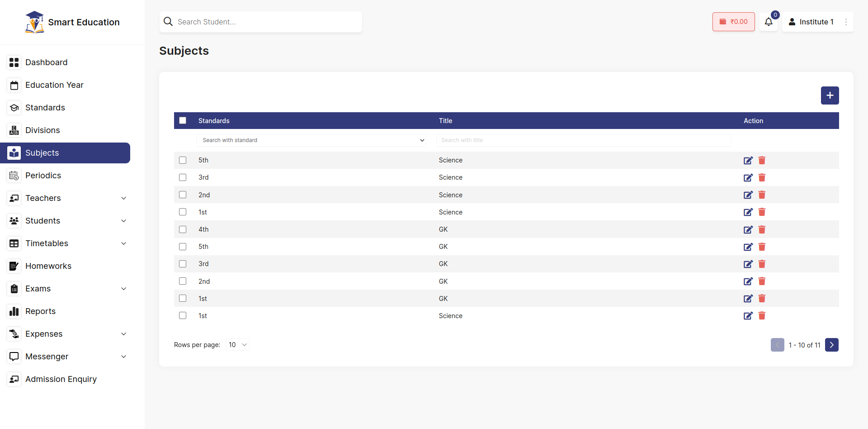This screenshot has height=429, width=868.
Task: Check the 1st GK row checkbox
Action: pyautogui.click(x=183, y=298)
